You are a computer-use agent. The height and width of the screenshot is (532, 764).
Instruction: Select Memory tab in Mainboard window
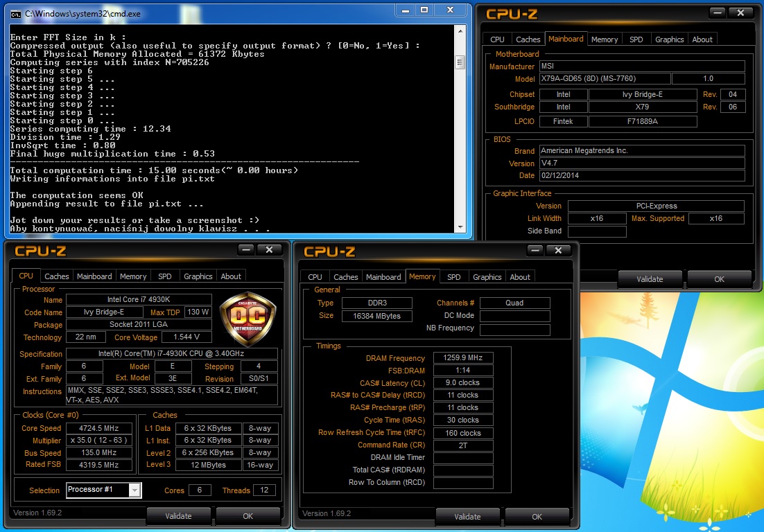604,39
